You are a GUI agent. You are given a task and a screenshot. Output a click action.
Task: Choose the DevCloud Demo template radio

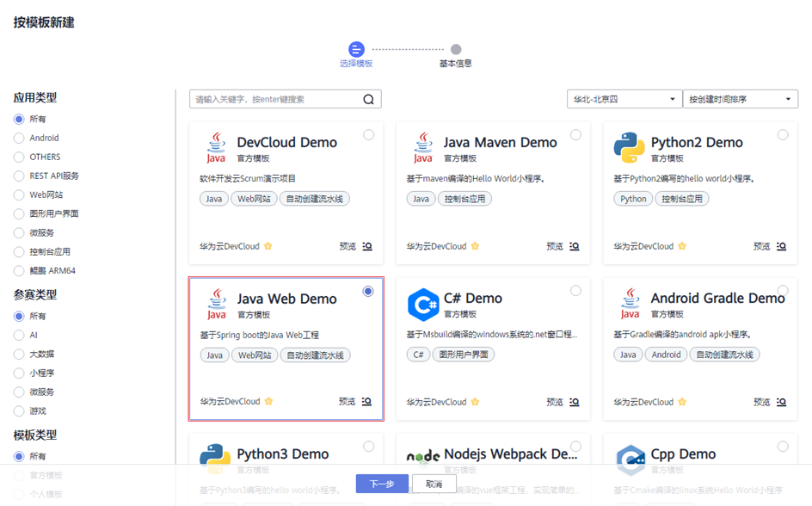click(369, 135)
